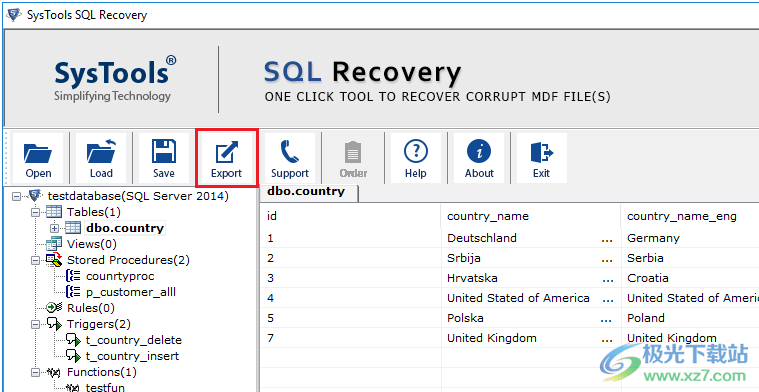Viewport: 759px width, 392px height.
Task: Collapse the Tables(1) node
Action: click(x=35, y=212)
